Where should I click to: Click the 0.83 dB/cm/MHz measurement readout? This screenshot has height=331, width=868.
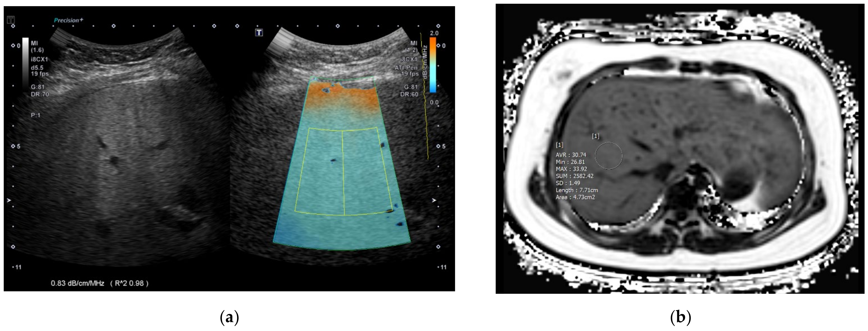coord(78,283)
